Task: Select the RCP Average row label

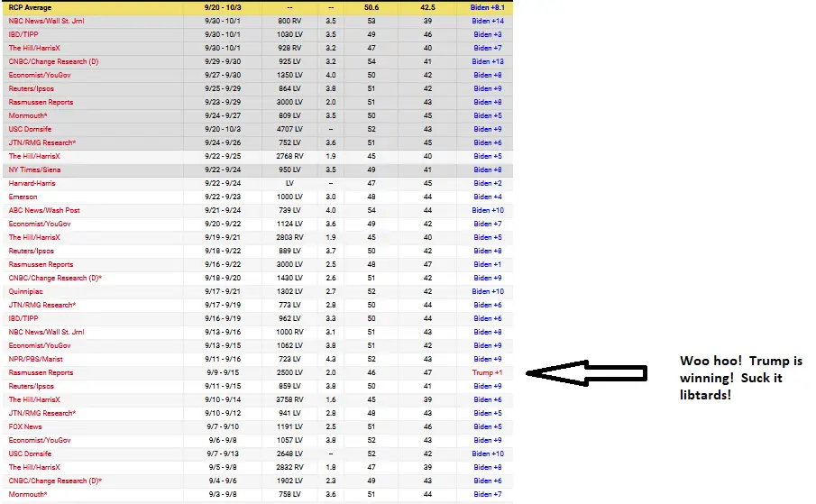Action: click(30, 7)
